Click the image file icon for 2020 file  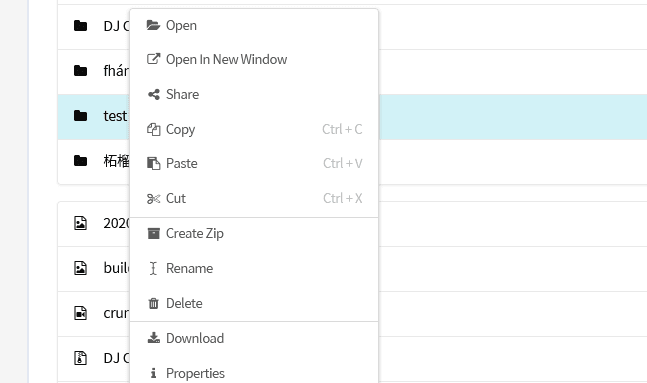(x=80, y=223)
